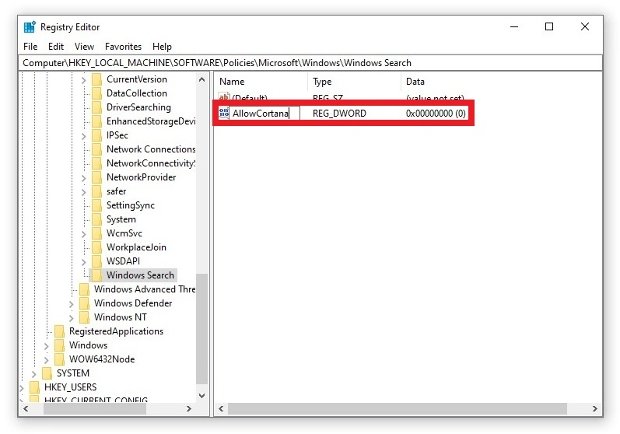Click tree pane scroll left arrow
This screenshot has height=434, width=620.
click(x=26, y=409)
